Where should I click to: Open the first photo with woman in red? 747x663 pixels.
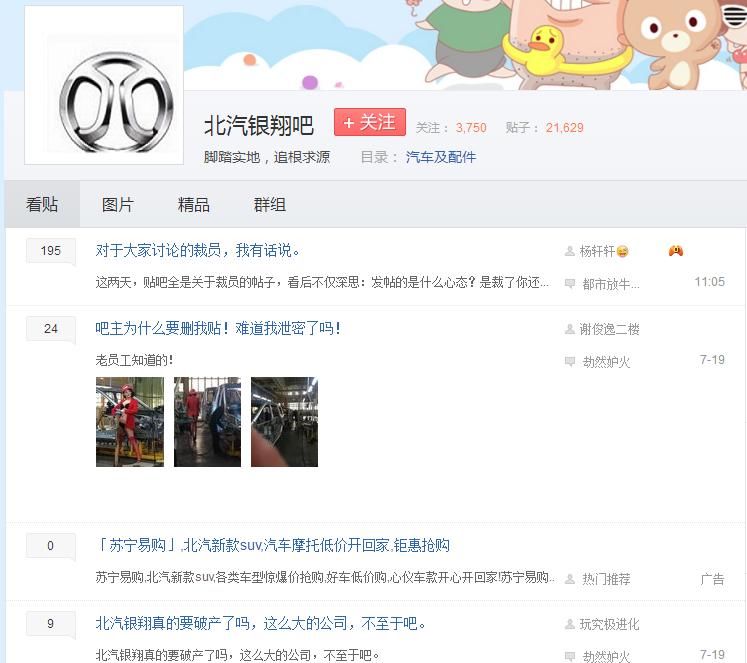[130, 422]
